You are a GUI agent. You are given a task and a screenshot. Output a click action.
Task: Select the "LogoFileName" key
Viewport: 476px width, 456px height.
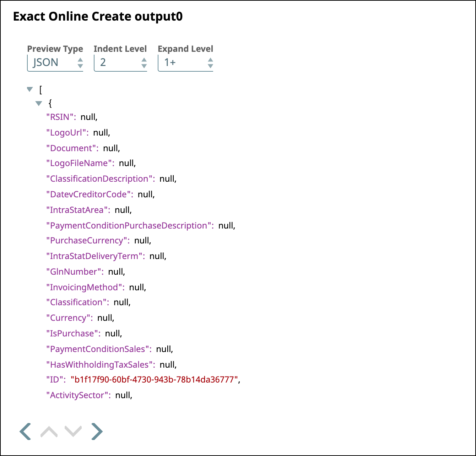(80, 163)
